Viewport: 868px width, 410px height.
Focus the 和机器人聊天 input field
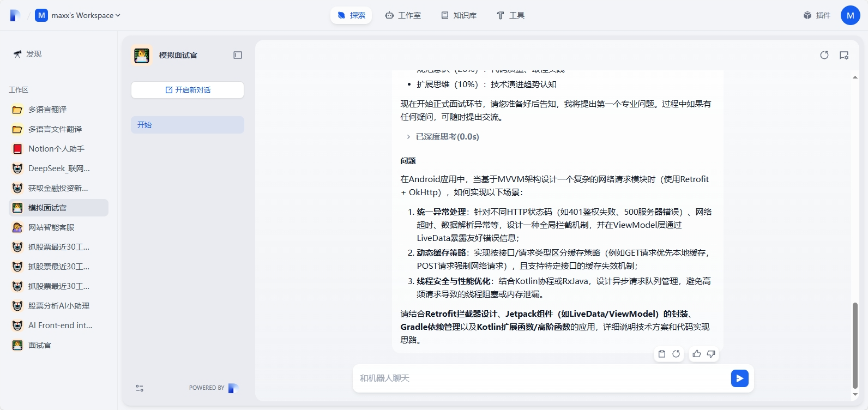542,378
